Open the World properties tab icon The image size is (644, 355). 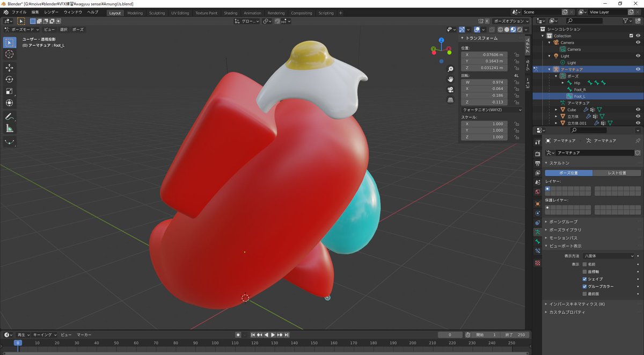coord(538,192)
